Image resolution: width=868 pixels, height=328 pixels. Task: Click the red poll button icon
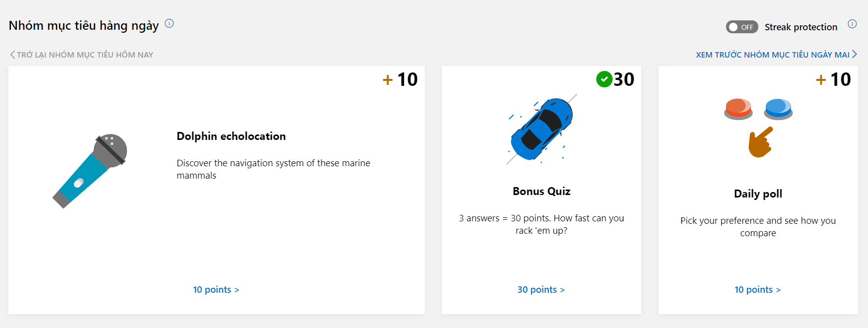coord(738,109)
